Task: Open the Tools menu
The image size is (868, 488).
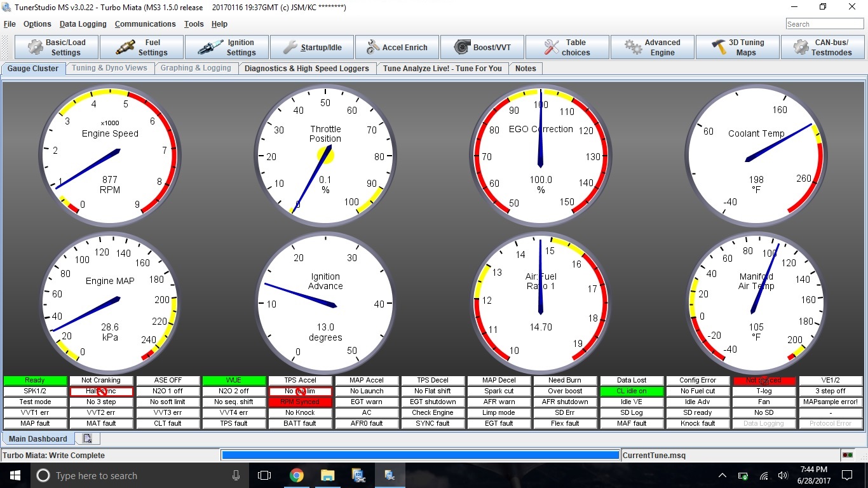Action: 194,24
